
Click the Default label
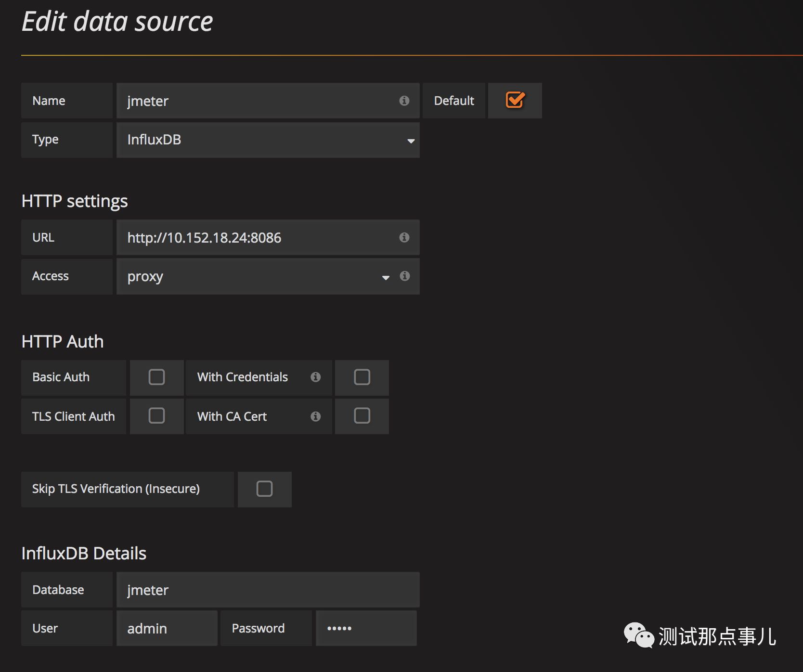(454, 101)
